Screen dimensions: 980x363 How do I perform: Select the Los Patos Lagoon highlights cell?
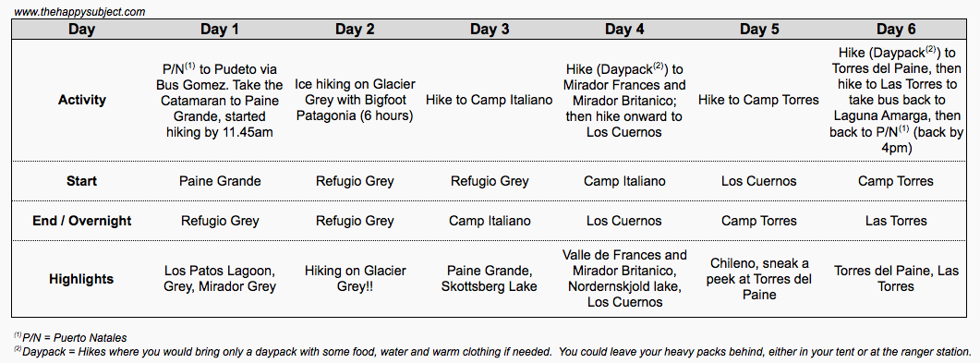(x=220, y=279)
